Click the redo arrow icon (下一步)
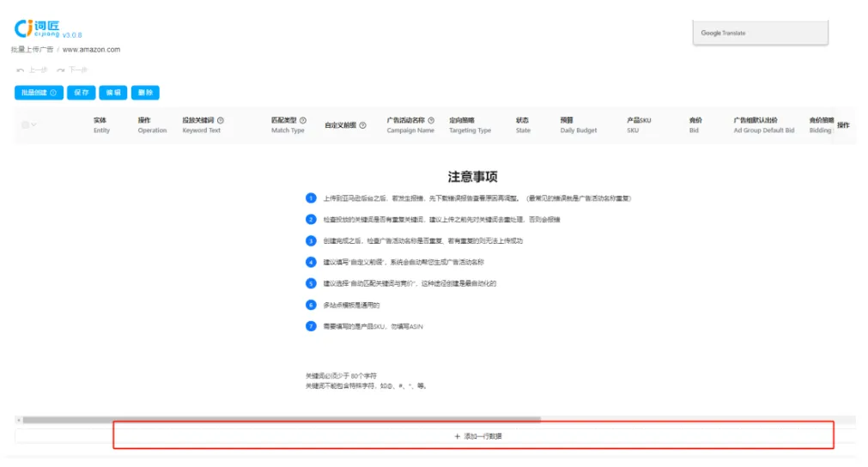 [61, 70]
